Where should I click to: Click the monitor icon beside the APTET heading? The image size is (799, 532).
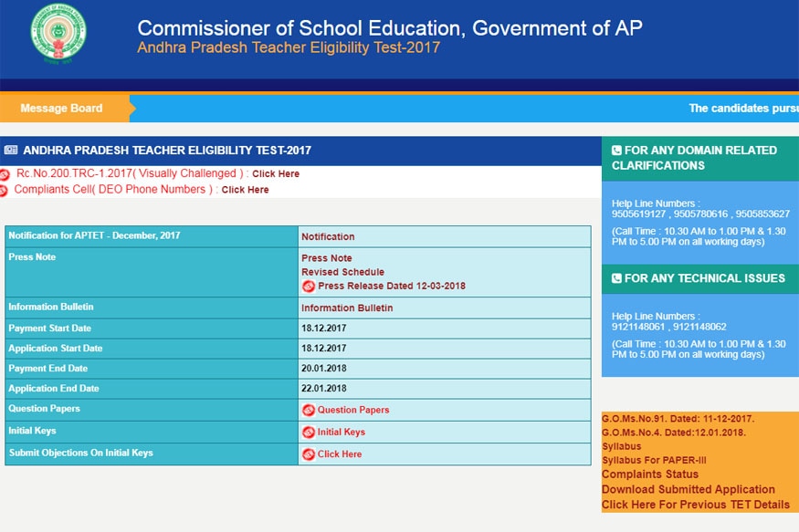tap(11, 148)
